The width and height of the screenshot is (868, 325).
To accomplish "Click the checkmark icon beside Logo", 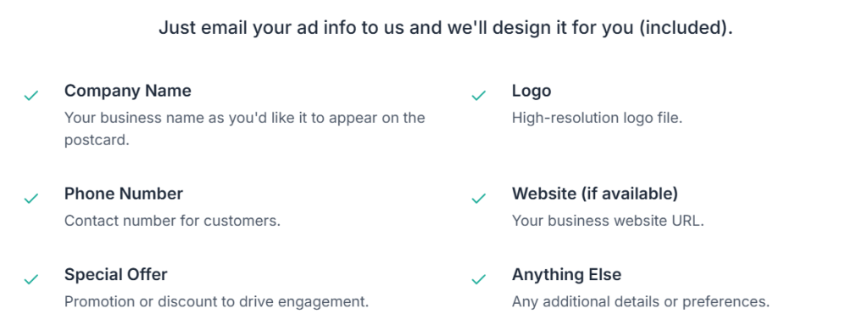I will click(478, 95).
